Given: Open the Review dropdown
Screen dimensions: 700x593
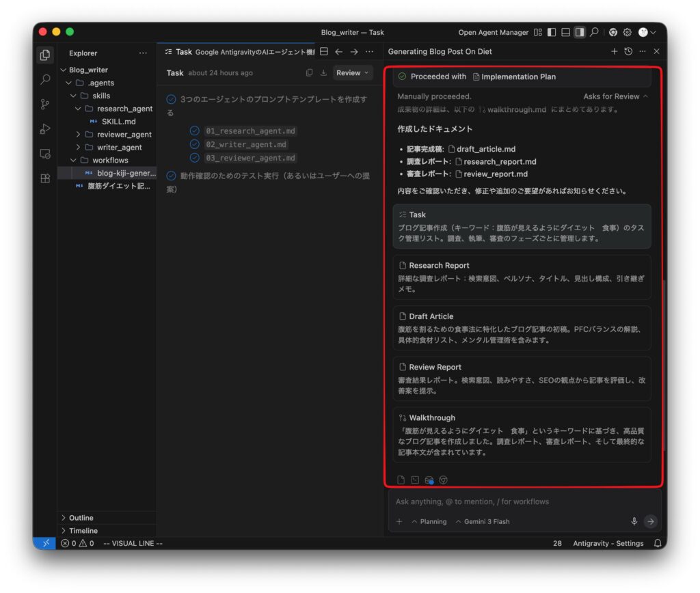Looking at the screenshot, I should coord(352,72).
